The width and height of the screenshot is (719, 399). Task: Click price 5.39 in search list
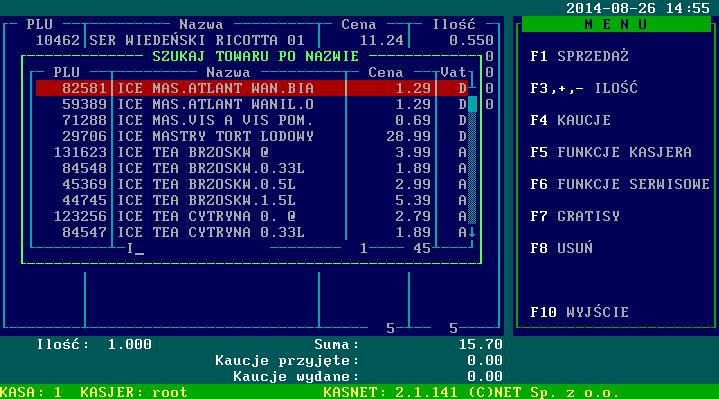pyautogui.click(x=413, y=200)
